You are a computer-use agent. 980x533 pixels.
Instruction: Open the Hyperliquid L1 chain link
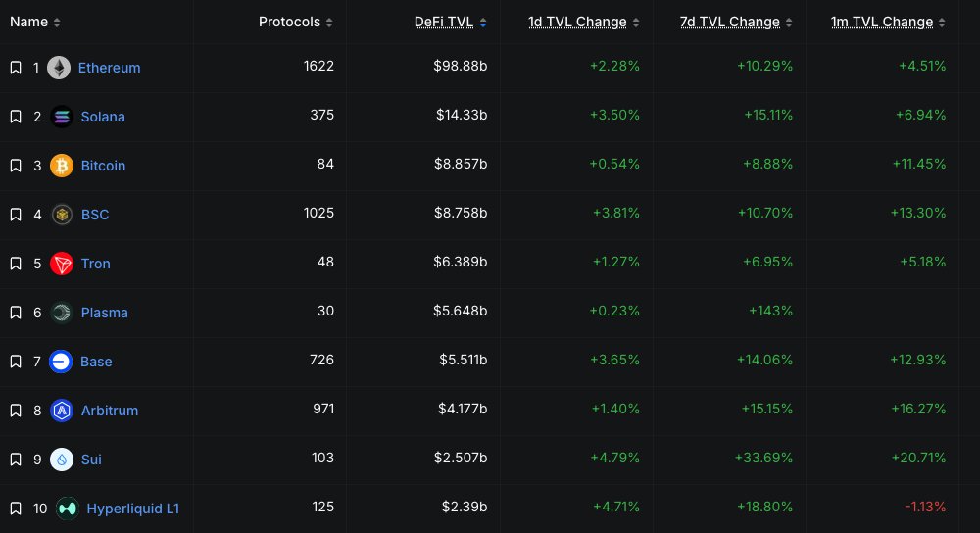click(x=132, y=509)
